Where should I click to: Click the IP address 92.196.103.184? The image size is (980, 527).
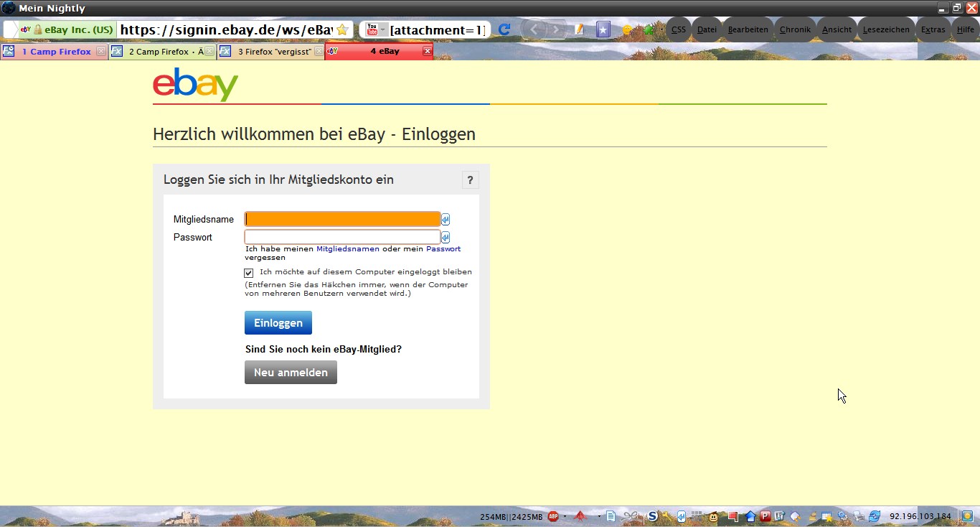coord(920,516)
